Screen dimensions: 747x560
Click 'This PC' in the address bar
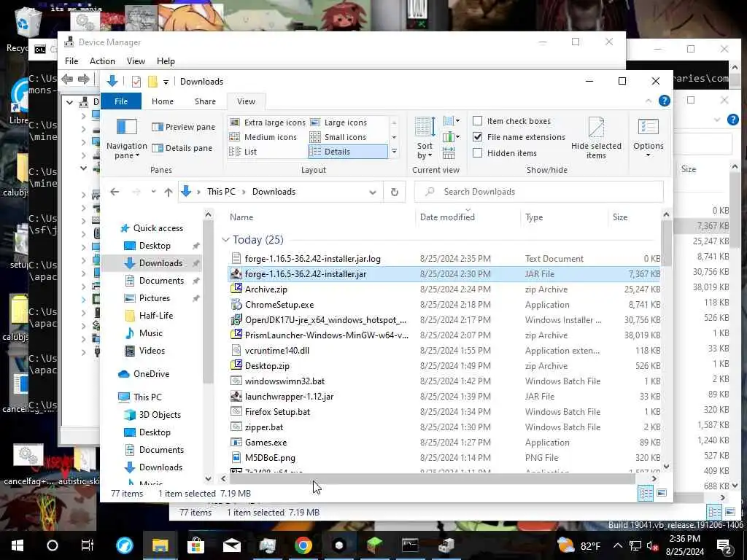click(x=221, y=192)
